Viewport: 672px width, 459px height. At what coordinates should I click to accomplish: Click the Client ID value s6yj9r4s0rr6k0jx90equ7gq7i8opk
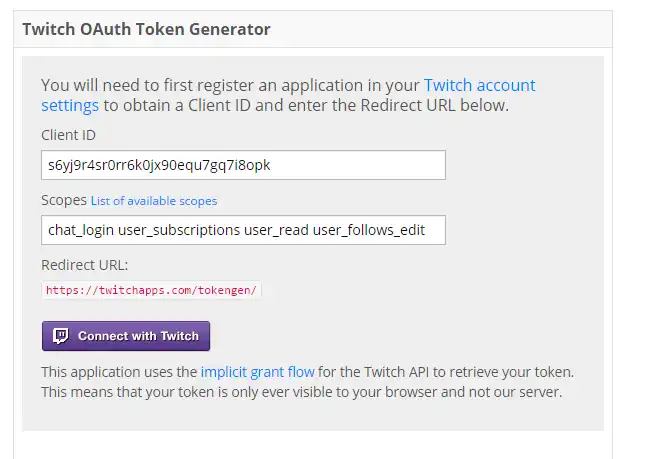tap(159, 165)
